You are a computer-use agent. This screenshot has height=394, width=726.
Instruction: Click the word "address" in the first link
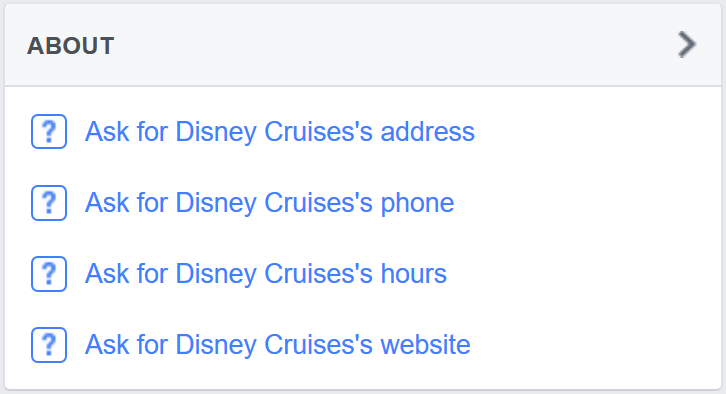click(x=427, y=131)
